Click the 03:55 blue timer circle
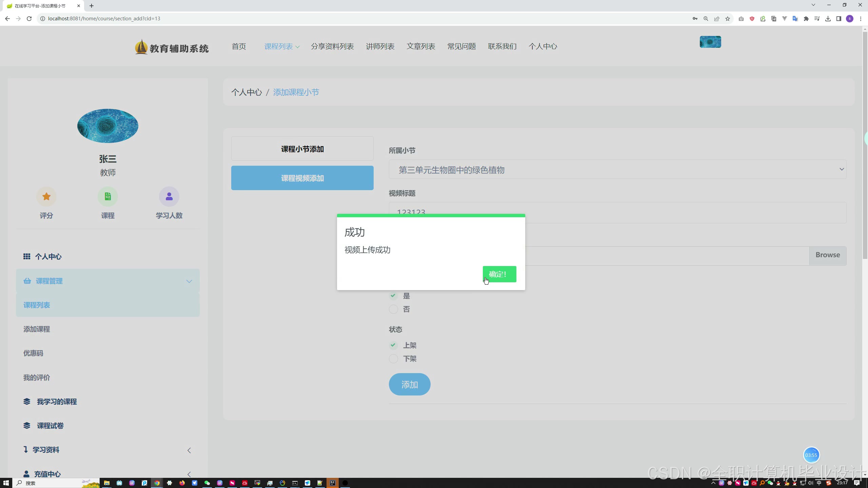The height and width of the screenshot is (488, 868). click(x=811, y=455)
